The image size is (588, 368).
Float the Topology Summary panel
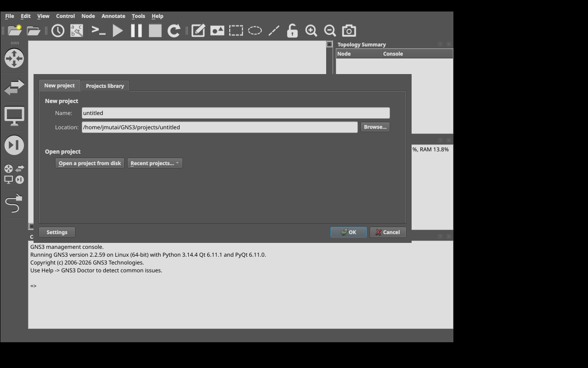[440, 44]
